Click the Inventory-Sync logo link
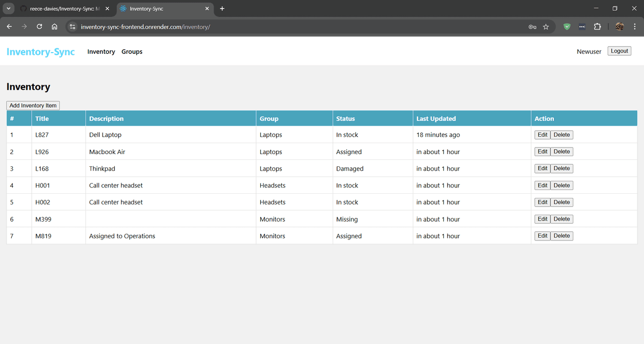This screenshot has height=344, width=644. (x=41, y=52)
